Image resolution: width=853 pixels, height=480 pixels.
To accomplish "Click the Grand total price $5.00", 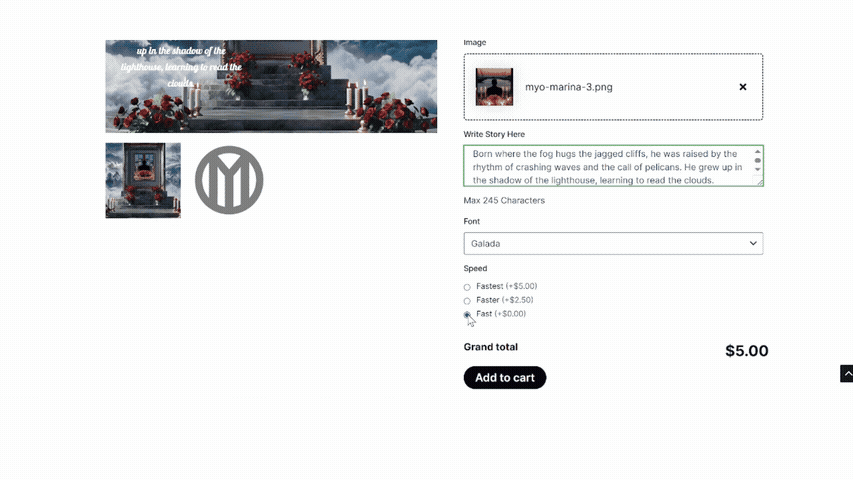I will click(x=746, y=351).
